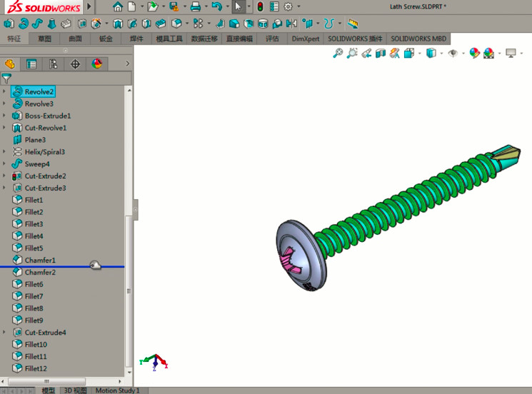Open File Properties list icon
This screenshot has width=532, height=394.
pos(274,6)
